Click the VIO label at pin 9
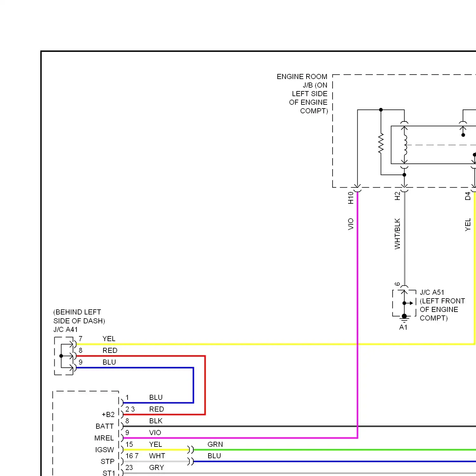476x476 pixels. [x=155, y=433]
